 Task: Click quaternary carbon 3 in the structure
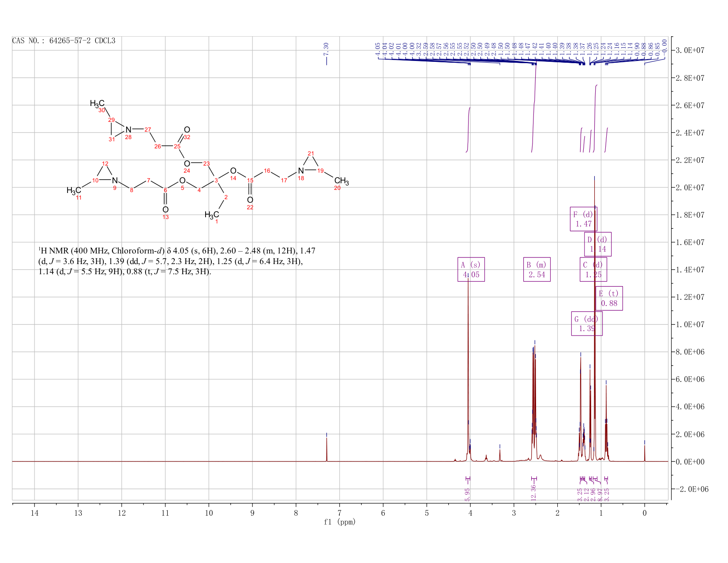click(216, 181)
